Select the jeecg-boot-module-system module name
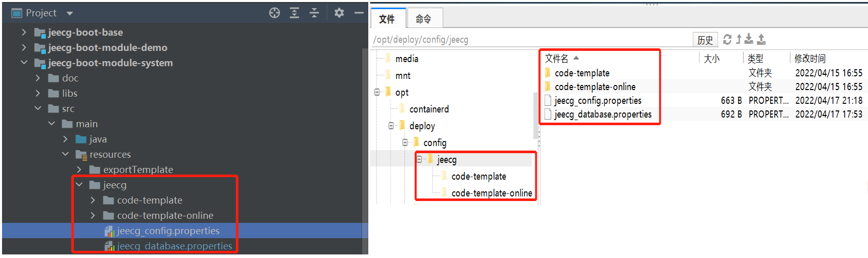The image size is (868, 258). [x=111, y=63]
